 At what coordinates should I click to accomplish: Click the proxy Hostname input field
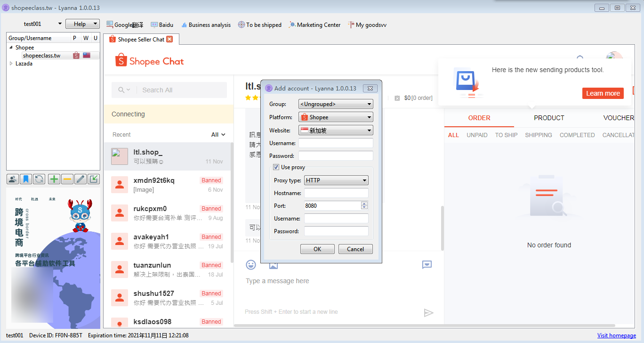pos(336,193)
